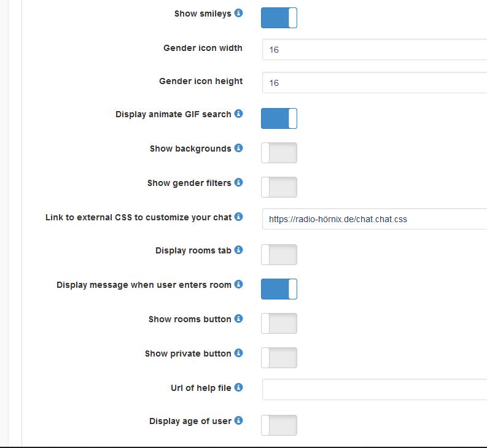Click the info icon beside Show backgrounds
487x448 pixels.
[239, 148]
